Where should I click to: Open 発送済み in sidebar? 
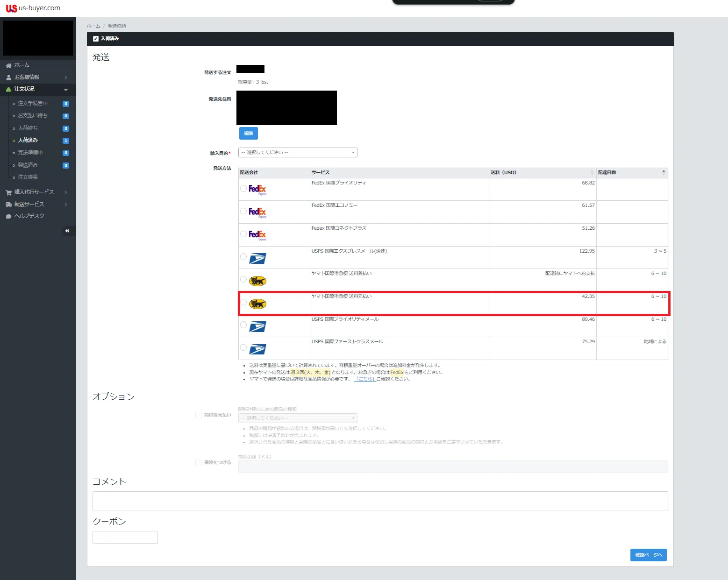coord(28,165)
